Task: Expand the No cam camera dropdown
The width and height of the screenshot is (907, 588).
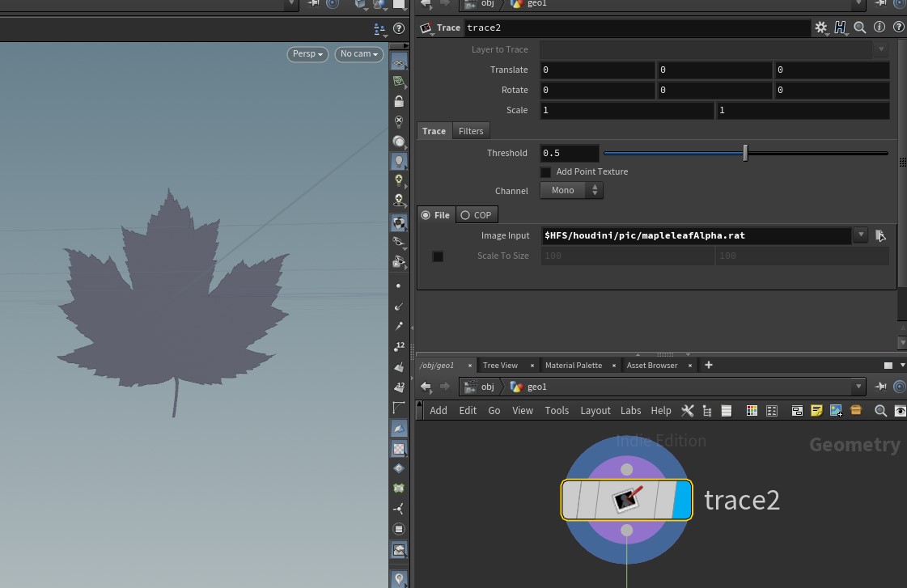Action: coord(358,54)
